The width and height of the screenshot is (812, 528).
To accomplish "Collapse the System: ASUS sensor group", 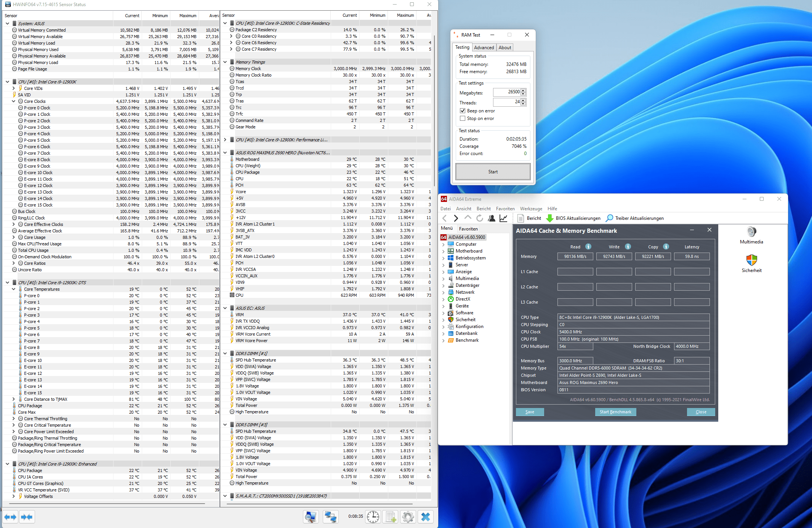I will click(x=7, y=24).
